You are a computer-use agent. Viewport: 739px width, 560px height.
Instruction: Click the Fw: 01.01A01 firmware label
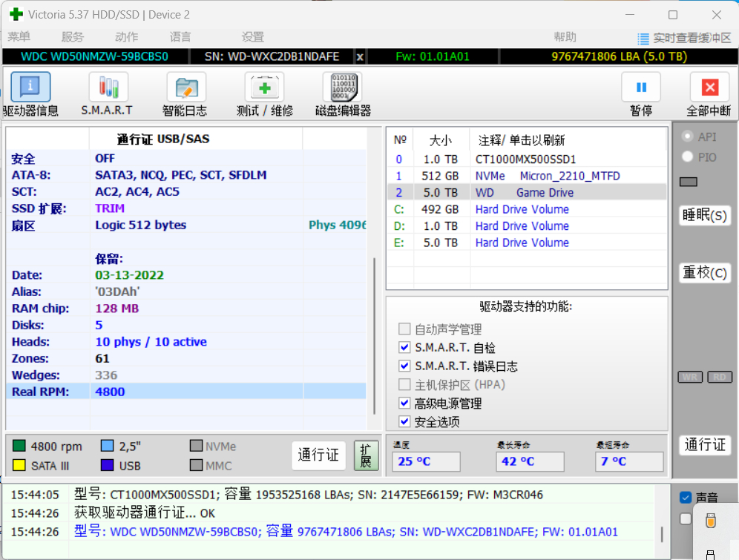click(x=432, y=56)
